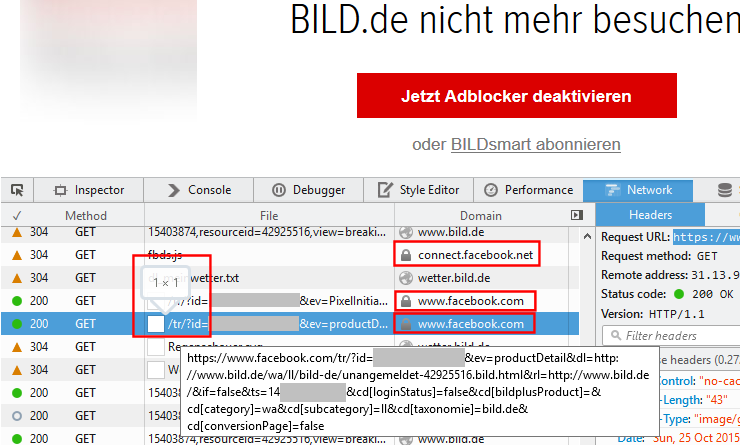Open the Style Editor tab
The width and height of the screenshot is (740, 445).
[419, 190]
